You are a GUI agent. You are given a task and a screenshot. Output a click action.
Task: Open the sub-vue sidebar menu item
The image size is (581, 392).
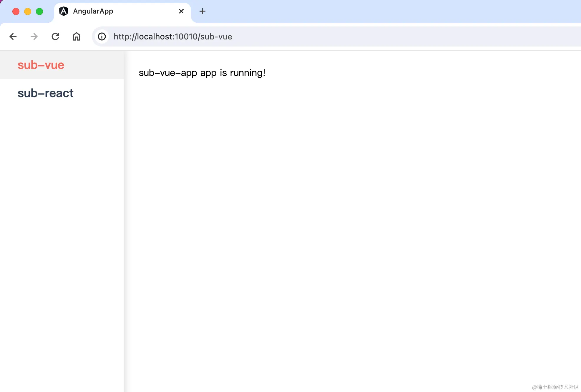click(x=41, y=65)
